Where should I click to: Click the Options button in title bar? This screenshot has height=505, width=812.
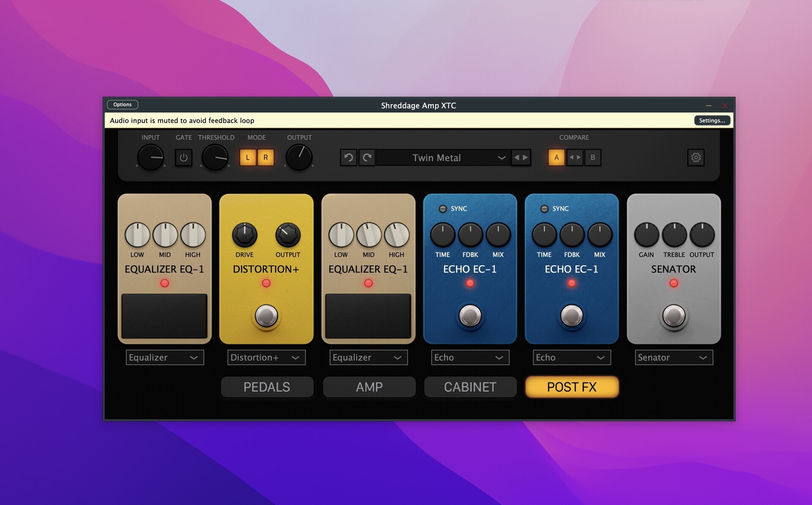123,104
